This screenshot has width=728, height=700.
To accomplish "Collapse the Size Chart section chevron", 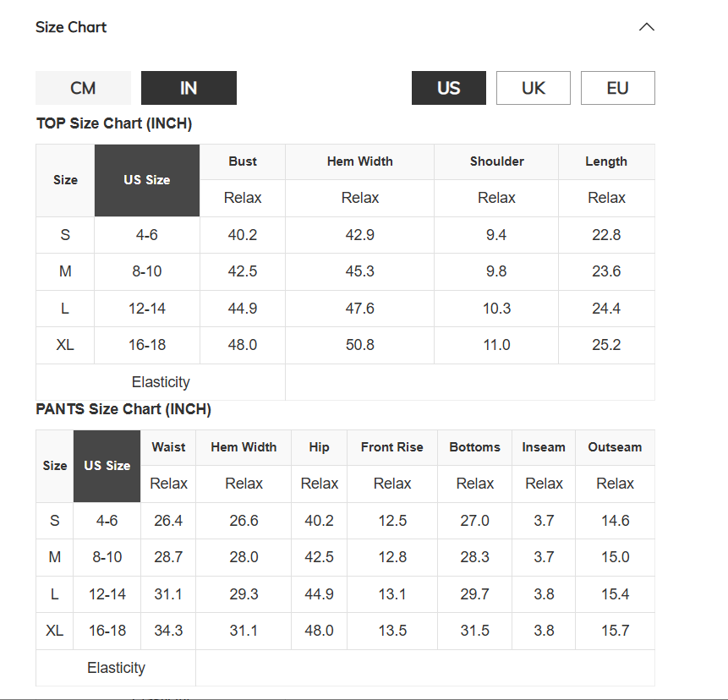I will [646, 27].
